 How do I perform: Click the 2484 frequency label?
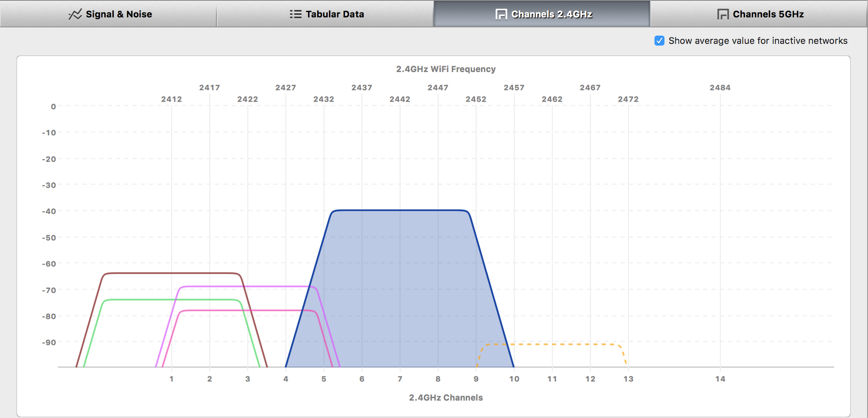coord(720,88)
